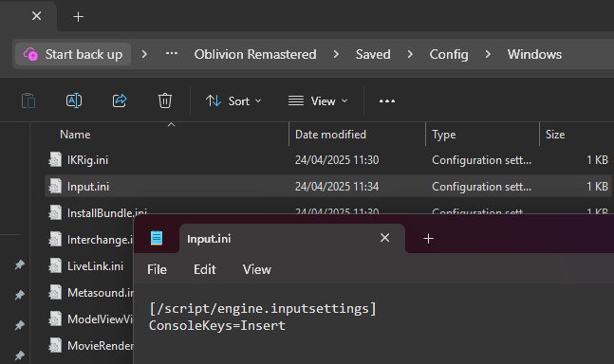
Task: Click the InstallBundle.ini file icon
Action: pyautogui.click(x=55, y=213)
